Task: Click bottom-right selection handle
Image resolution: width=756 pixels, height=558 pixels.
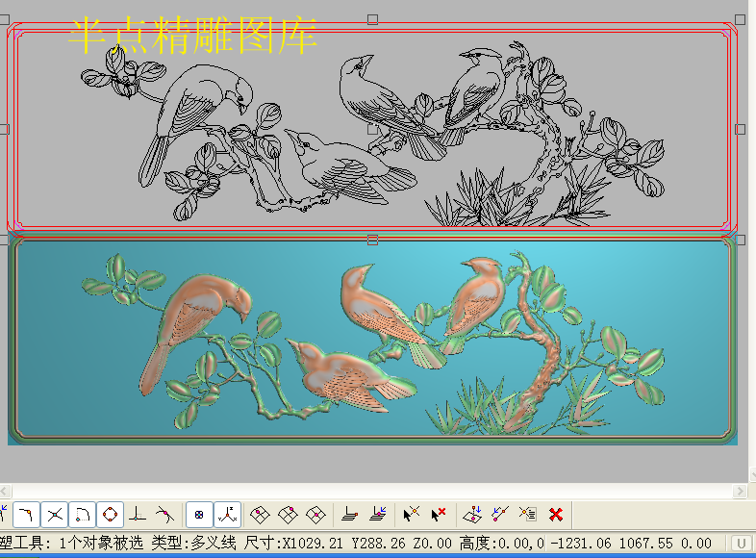Action: click(x=740, y=240)
